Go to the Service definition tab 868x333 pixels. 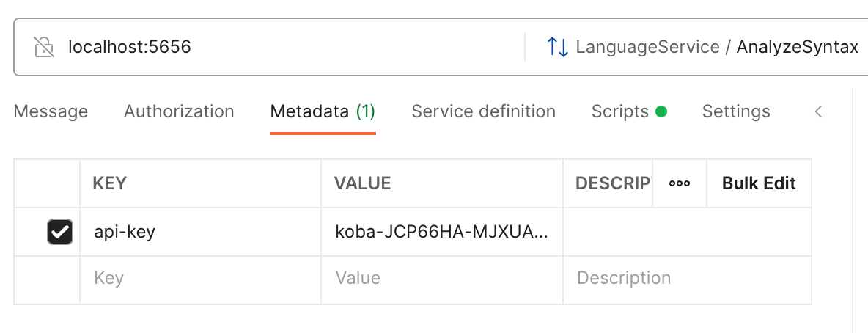point(483,111)
